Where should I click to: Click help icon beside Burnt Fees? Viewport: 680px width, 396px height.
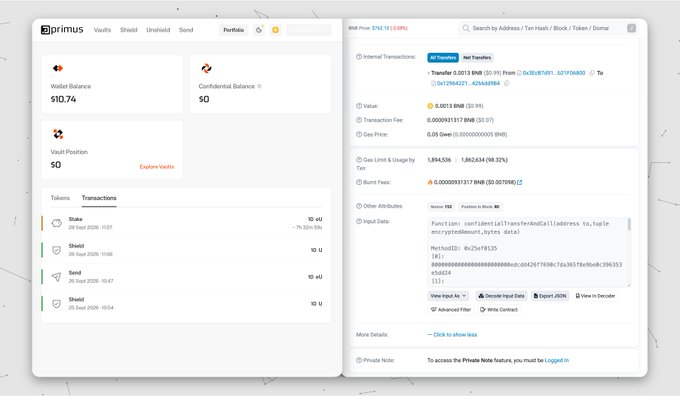click(x=359, y=182)
